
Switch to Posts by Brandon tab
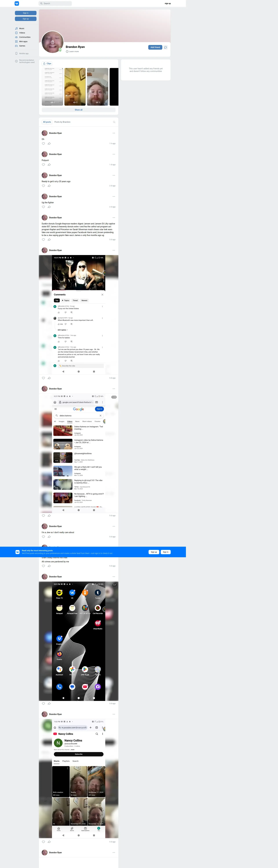point(62,122)
